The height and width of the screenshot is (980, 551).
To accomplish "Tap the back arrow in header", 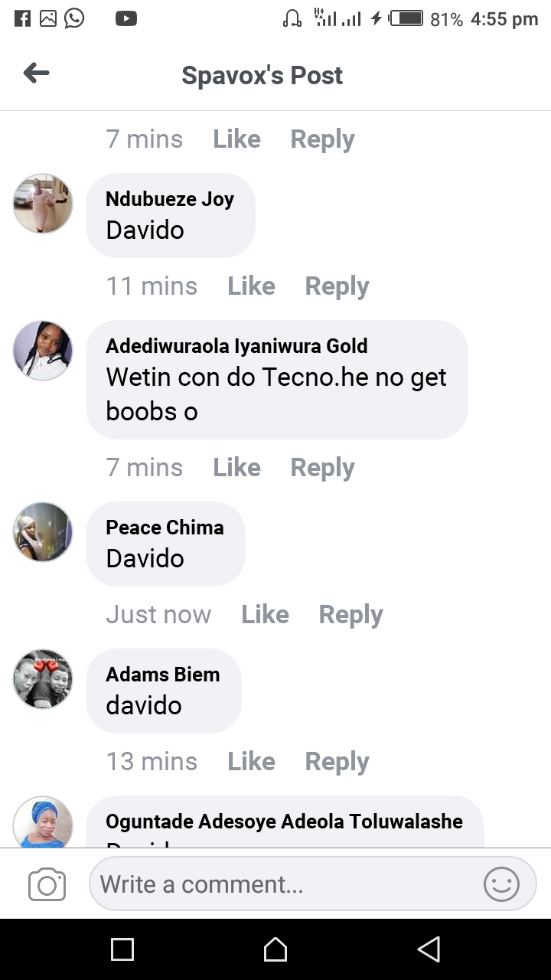I will (x=36, y=73).
